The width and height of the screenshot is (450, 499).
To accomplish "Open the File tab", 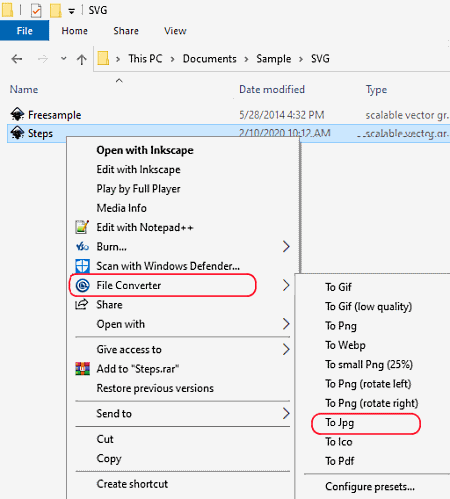I will click(x=25, y=31).
